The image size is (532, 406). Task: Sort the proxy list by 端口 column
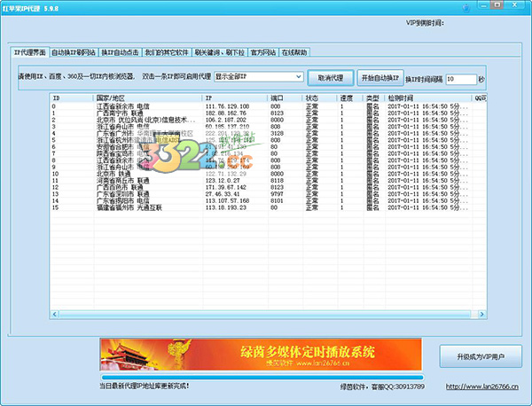284,98
